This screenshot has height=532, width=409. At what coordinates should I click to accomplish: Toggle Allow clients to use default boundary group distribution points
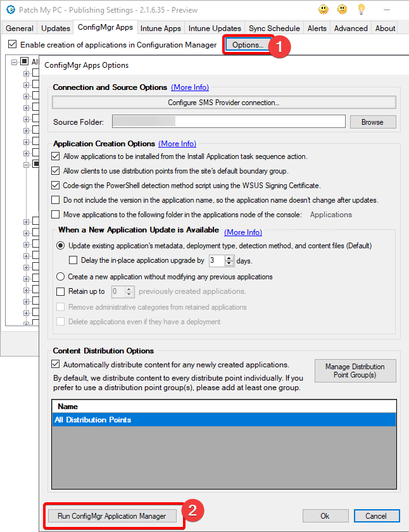point(55,171)
